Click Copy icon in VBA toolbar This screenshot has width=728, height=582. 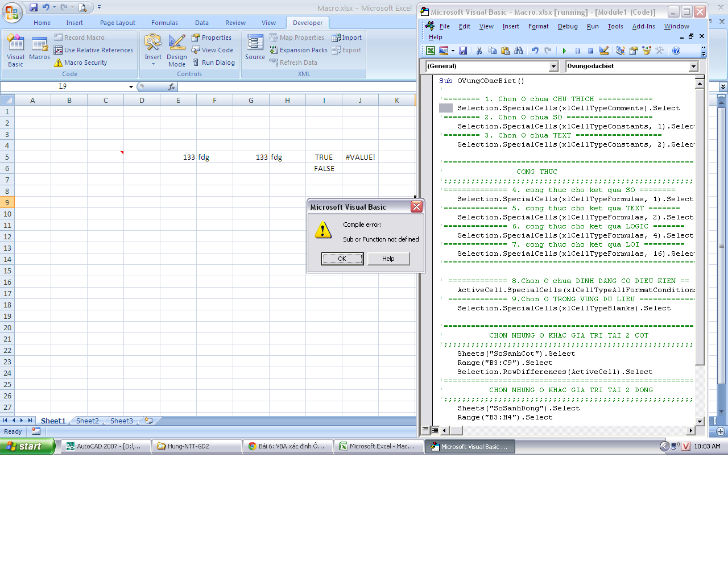pos(493,51)
